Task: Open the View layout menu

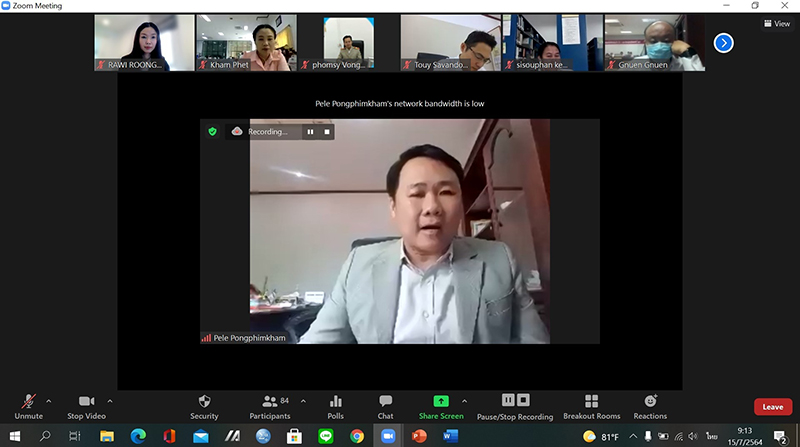Action: [x=777, y=23]
